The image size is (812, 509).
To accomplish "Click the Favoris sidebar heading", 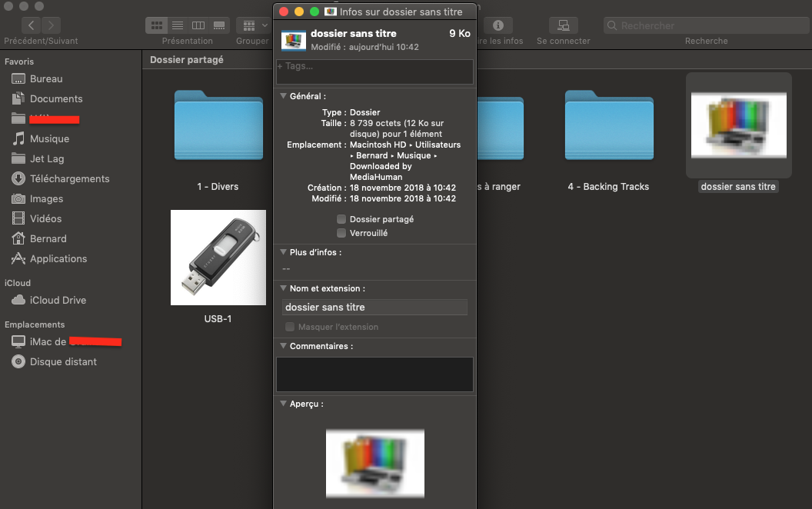I will pyautogui.click(x=19, y=62).
